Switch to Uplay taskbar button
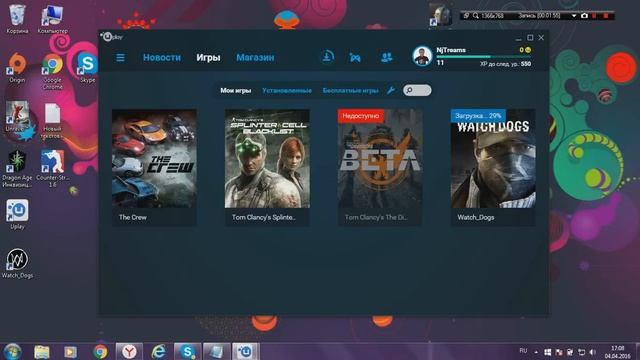The image size is (640, 360). tap(245, 351)
